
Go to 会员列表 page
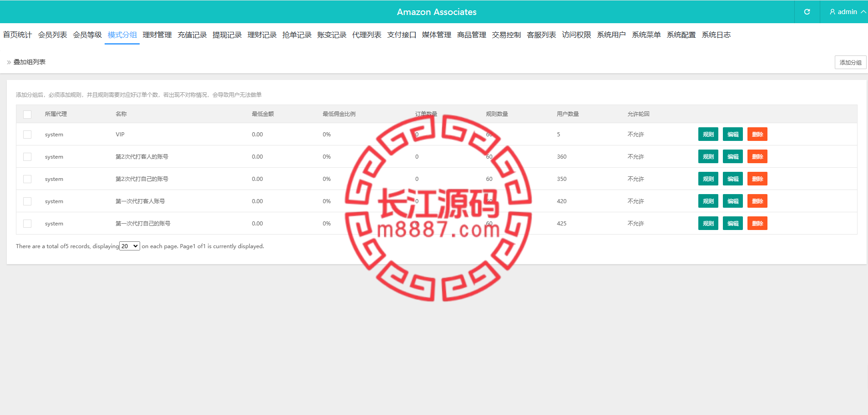[52, 35]
